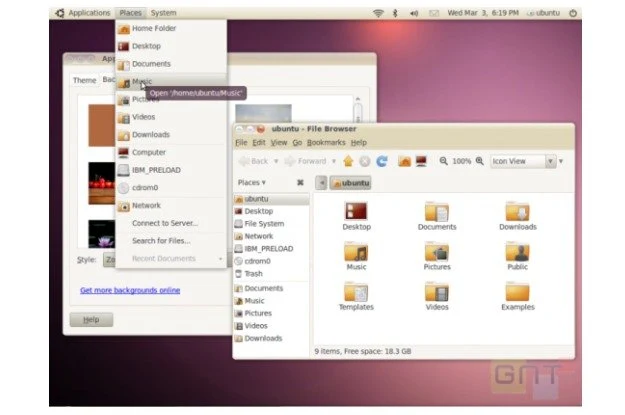
Task: Click the power icon in the top panel
Action: pos(573,13)
